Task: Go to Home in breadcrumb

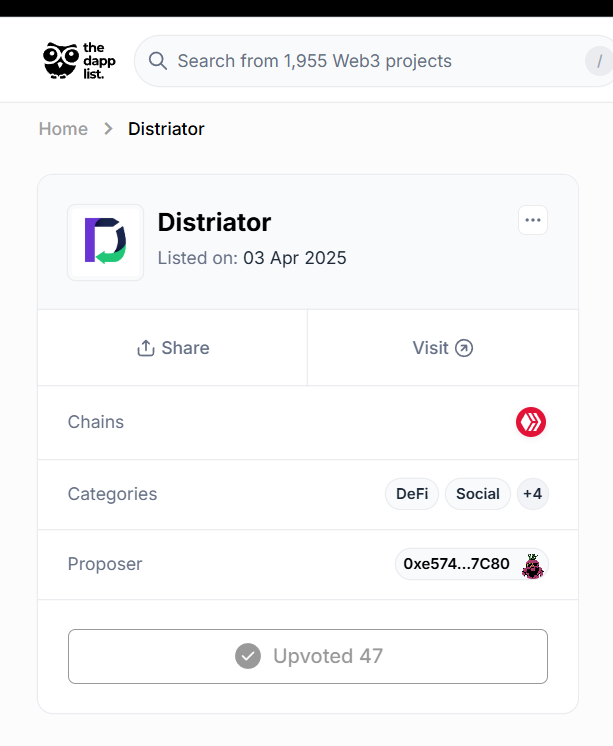Action: [x=63, y=129]
